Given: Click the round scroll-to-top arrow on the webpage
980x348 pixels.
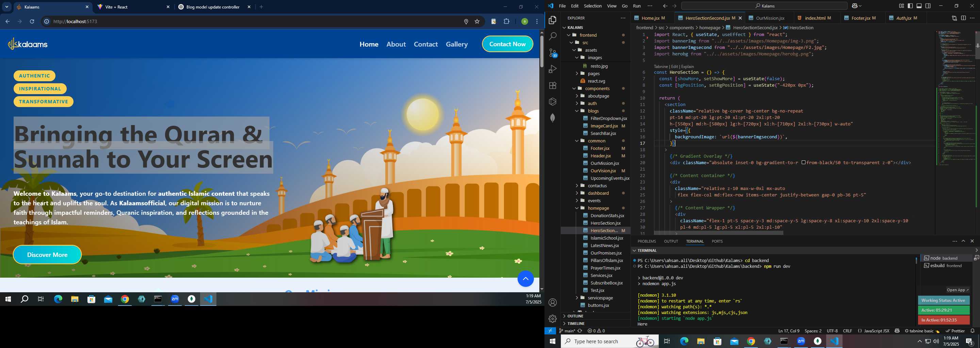Looking at the screenshot, I should [525, 279].
